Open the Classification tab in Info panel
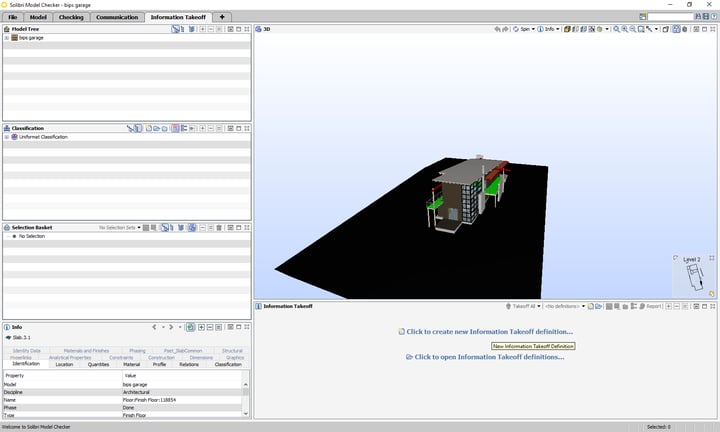This screenshot has height=432, width=720. (x=228, y=364)
